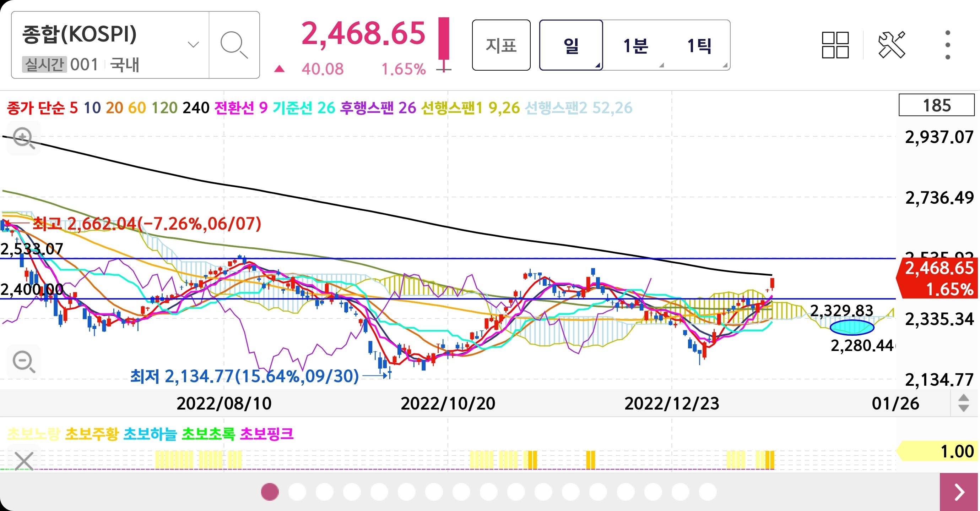Click the 185 candle count field
980x511 pixels.
pyautogui.click(x=936, y=105)
